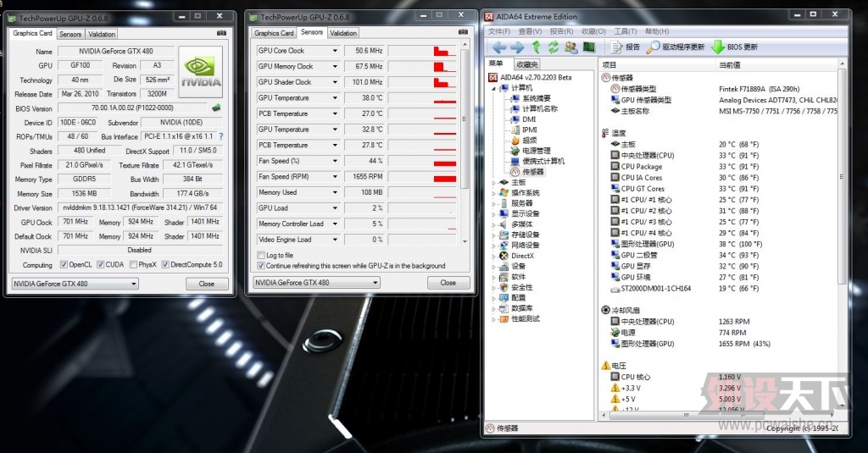Open the GPU Core Clock sensor dropdown

click(335, 50)
